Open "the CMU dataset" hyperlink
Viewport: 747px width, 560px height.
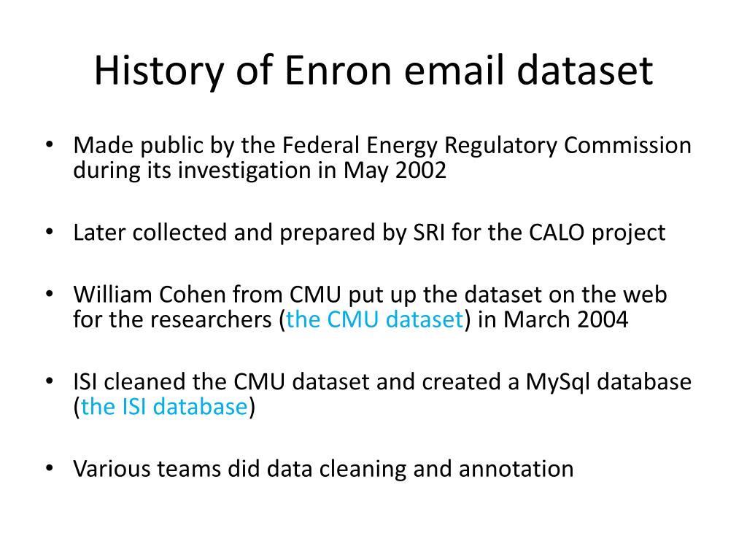[x=374, y=319]
